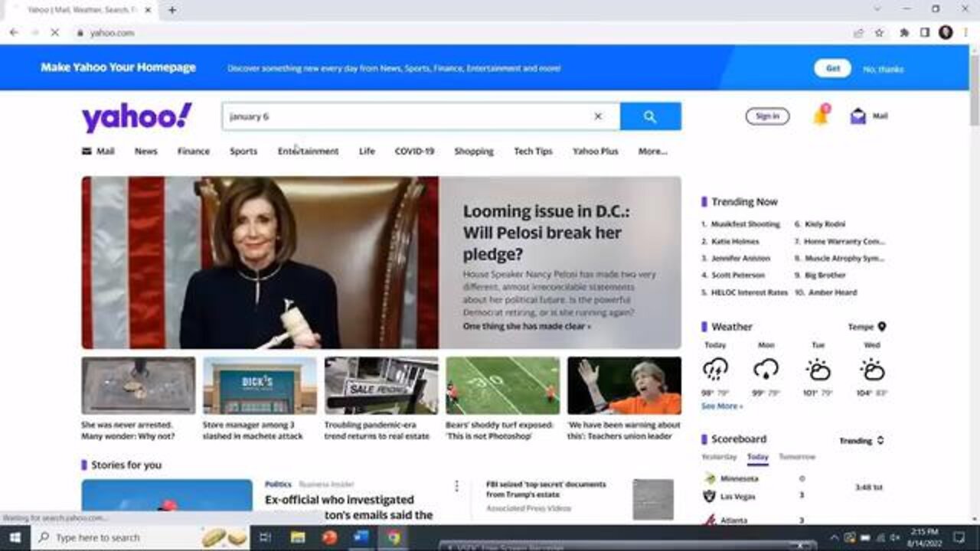Viewport: 980px width, 551px height.
Task: Open a new browser tab
Action: 172,10
